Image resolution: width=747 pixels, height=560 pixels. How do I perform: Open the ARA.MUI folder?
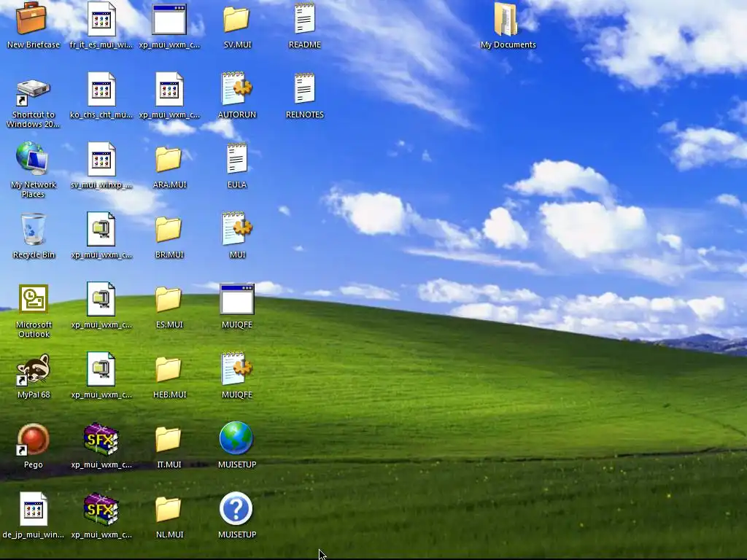click(169, 159)
